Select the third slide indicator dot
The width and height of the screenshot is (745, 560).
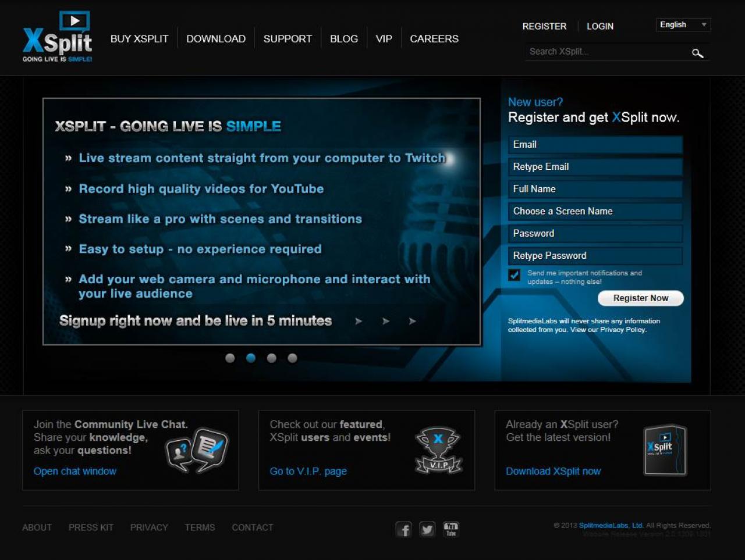coord(272,358)
